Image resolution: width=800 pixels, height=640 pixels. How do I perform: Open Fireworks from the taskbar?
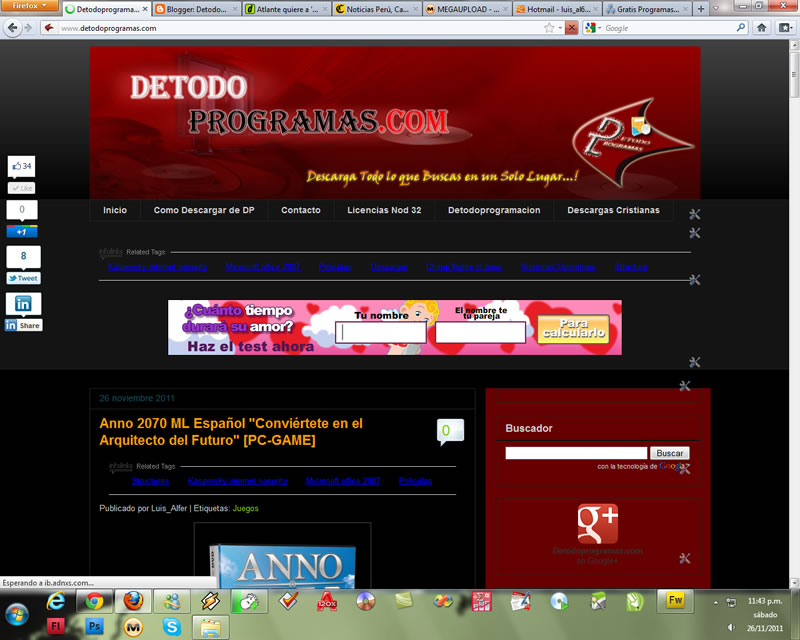[x=675, y=601]
